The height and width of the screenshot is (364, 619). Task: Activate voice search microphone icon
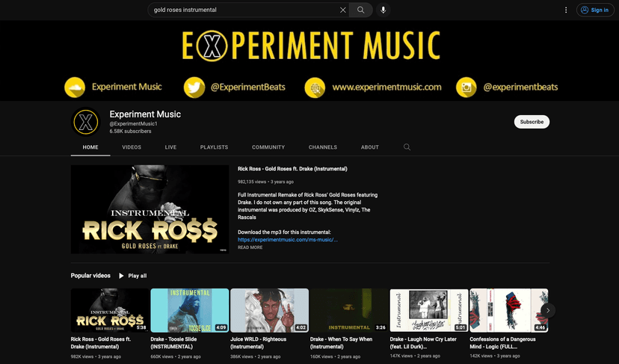[x=384, y=10]
